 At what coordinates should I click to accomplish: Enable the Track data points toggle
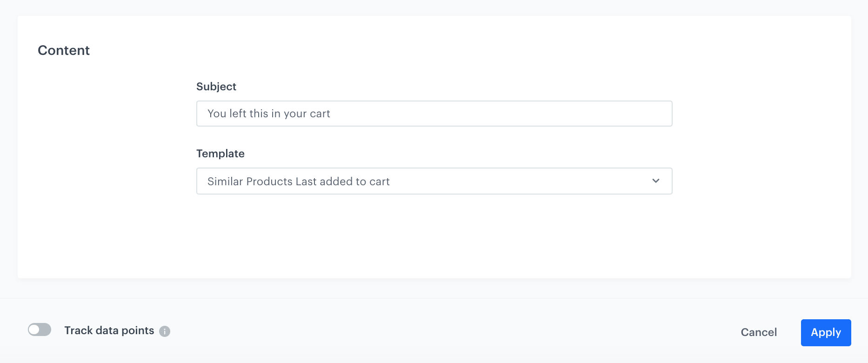[40, 329]
